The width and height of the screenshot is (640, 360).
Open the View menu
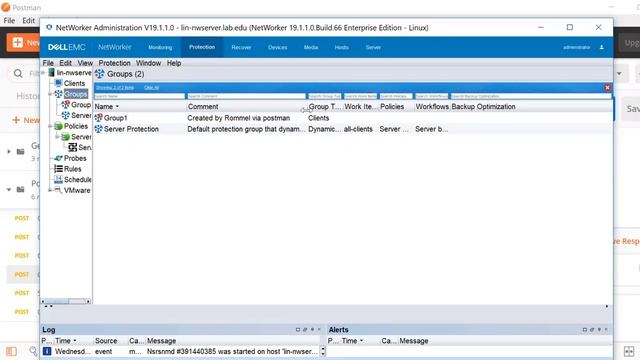tap(85, 63)
